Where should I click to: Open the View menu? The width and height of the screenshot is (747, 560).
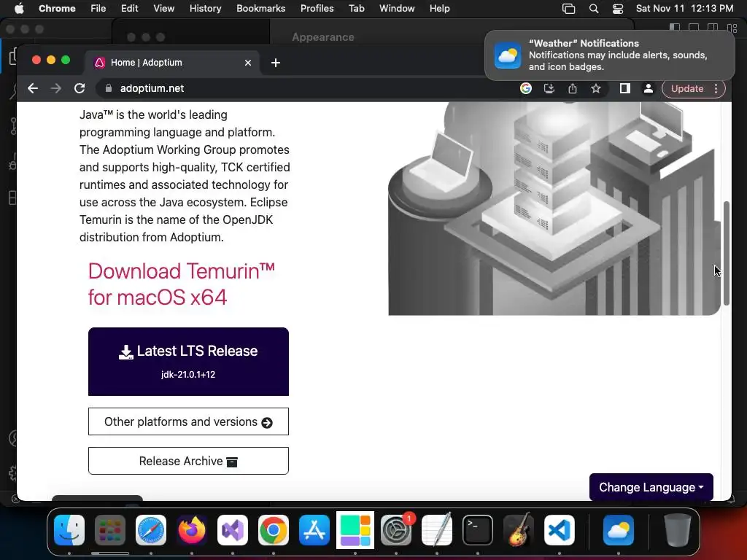coord(164,9)
